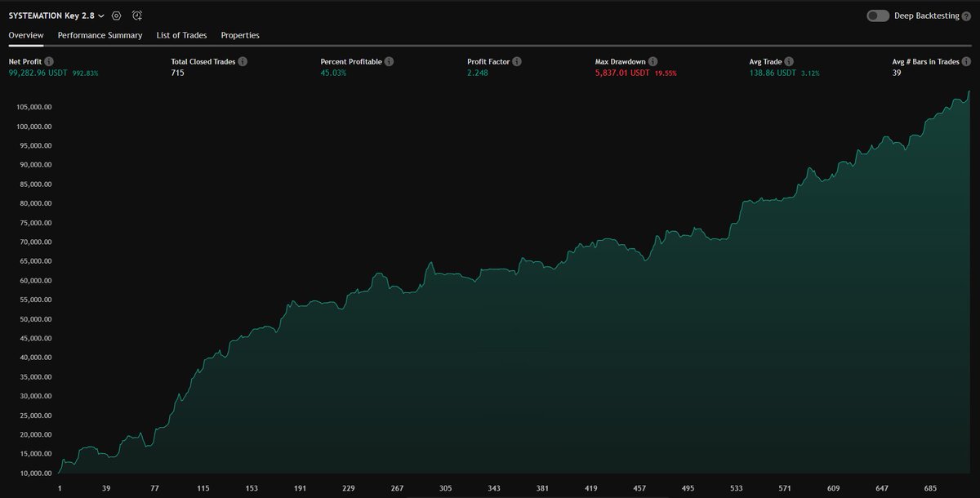The height and width of the screenshot is (498, 980).
Task: Open the Max Drawdown info icon
Action: point(653,61)
